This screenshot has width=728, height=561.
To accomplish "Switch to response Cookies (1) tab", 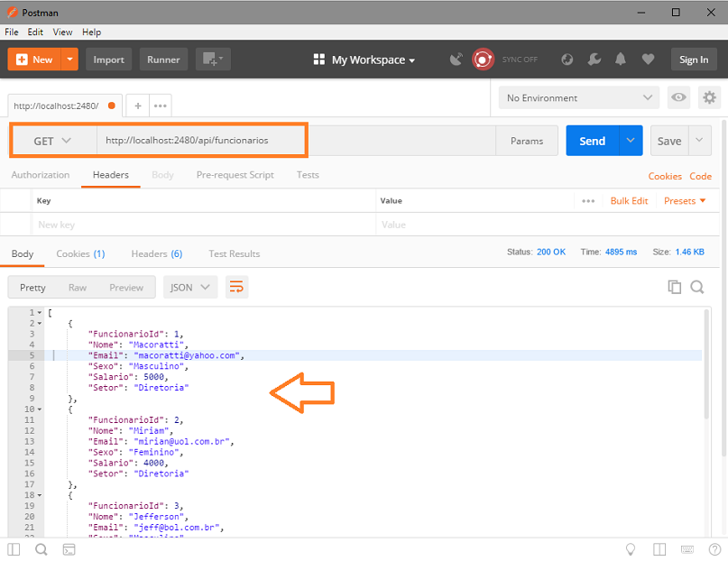I will pyautogui.click(x=81, y=253).
